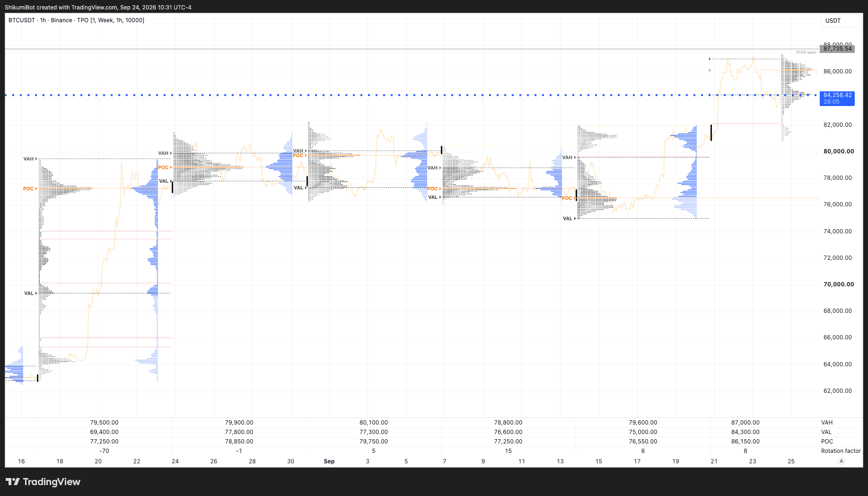The image size is (868, 496).
Task: Click the BTCUSDT 1h Binance TPO legend
Action: [x=77, y=20]
